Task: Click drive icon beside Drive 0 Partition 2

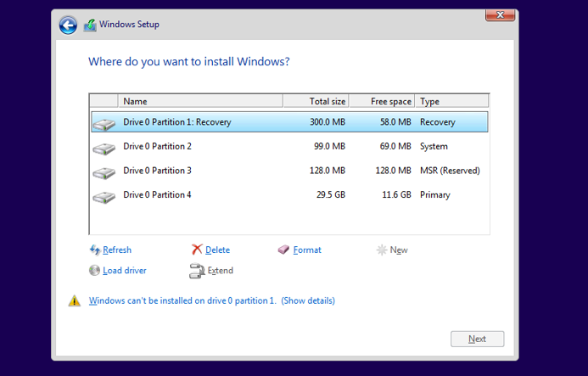Action: pyautogui.click(x=104, y=149)
